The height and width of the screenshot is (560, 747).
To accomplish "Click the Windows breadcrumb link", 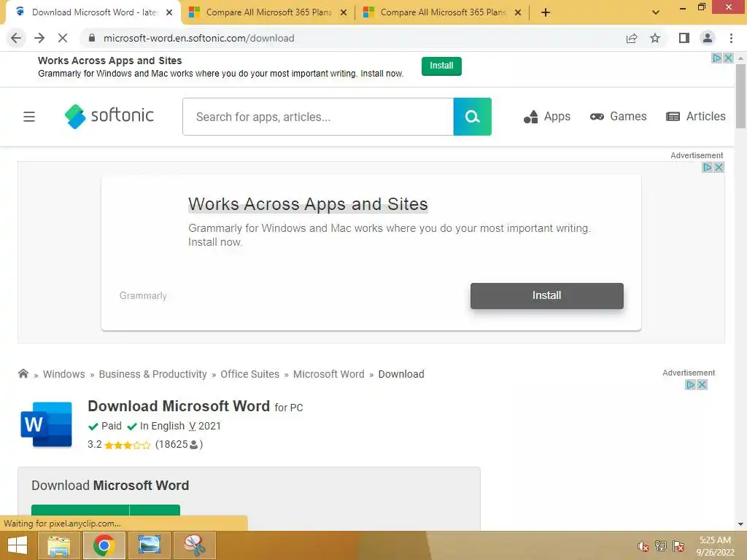I will [x=64, y=374].
